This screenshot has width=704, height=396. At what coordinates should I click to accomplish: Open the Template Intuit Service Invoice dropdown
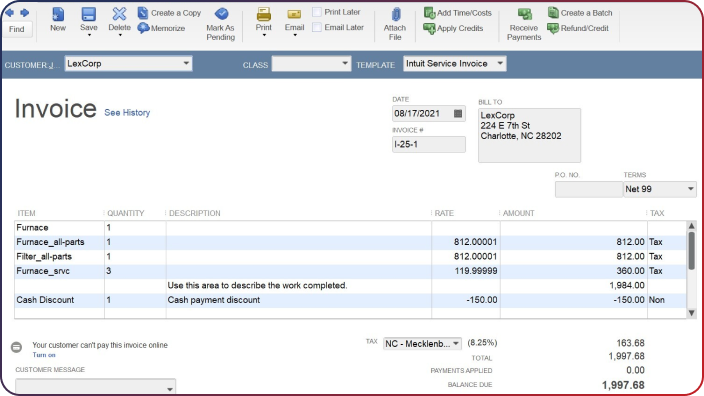[x=500, y=63]
